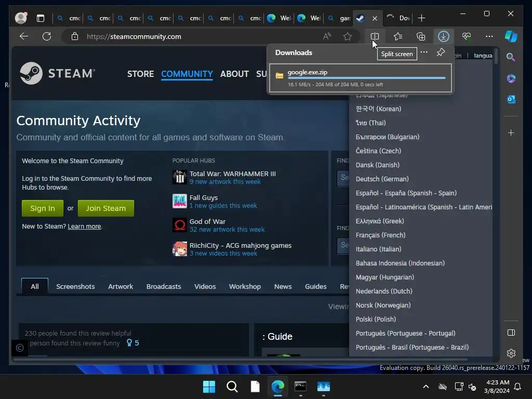Toggle the sidebar layout icon
532x399 pixels.
tap(511, 332)
